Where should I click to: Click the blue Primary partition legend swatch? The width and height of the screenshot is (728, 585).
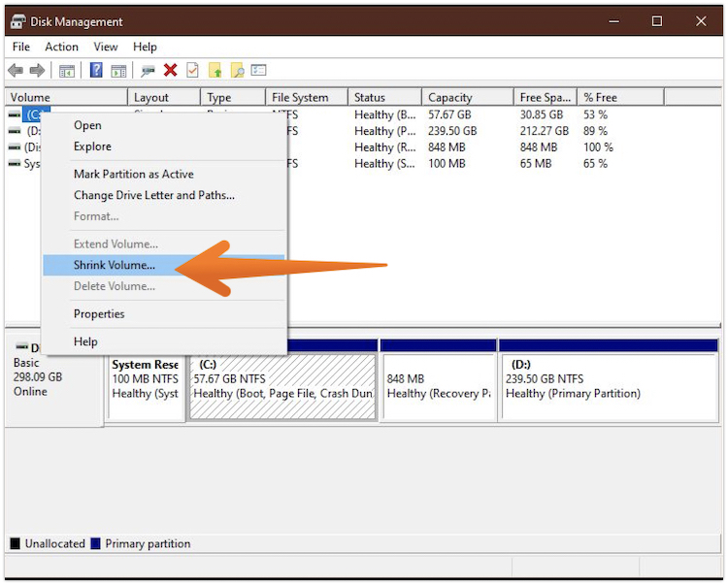(x=95, y=544)
